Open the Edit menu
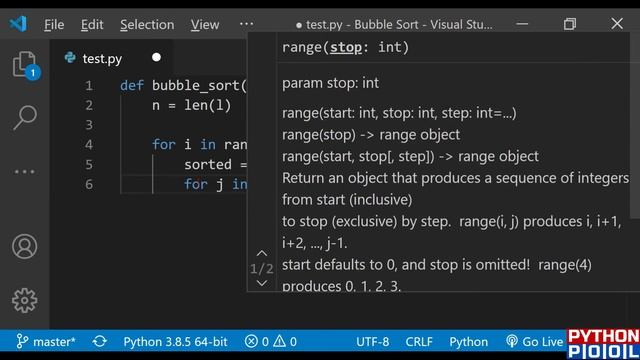The height and width of the screenshot is (360, 640). [92, 25]
